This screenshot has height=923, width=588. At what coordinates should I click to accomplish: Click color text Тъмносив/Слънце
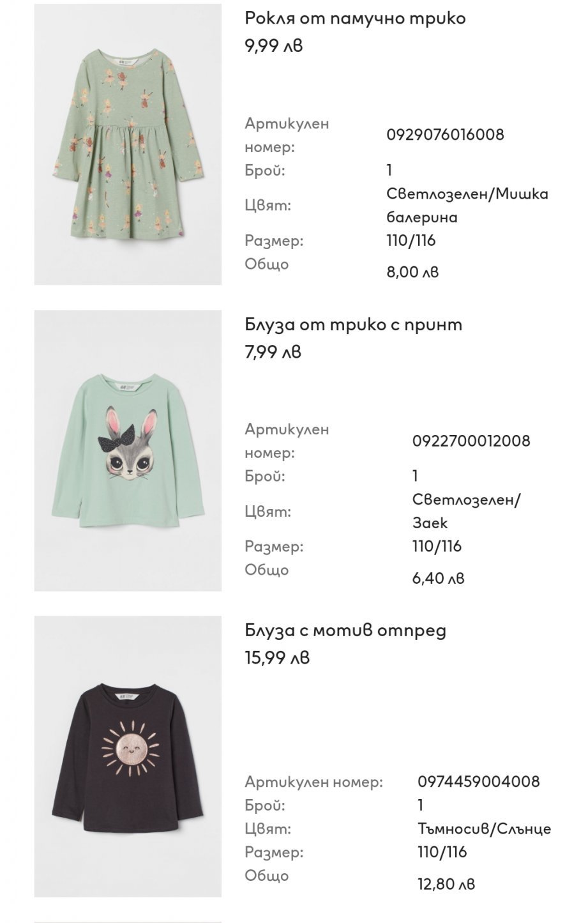(485, 829)
